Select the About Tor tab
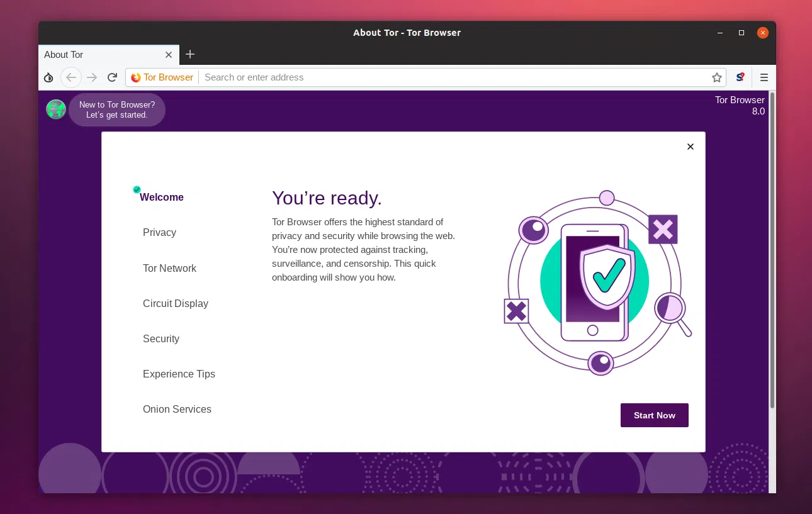Screen dimensions: 812x514 pyautogui.click(x=109, y=55)
